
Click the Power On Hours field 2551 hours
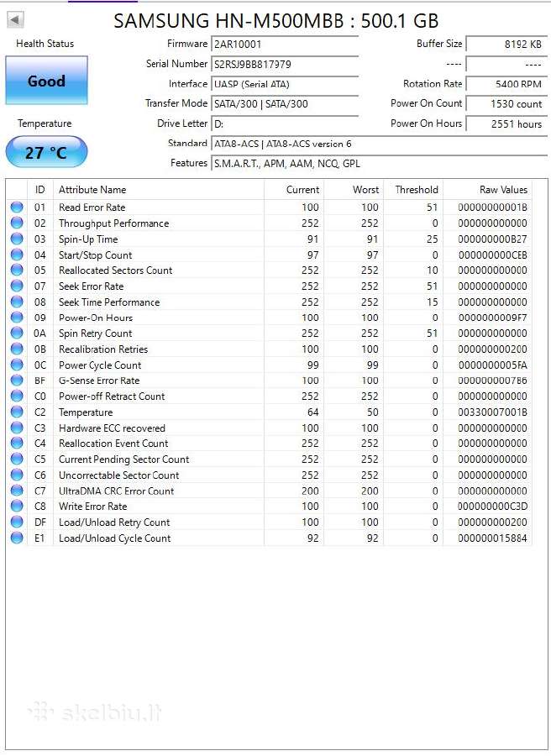tap(506, 124)
